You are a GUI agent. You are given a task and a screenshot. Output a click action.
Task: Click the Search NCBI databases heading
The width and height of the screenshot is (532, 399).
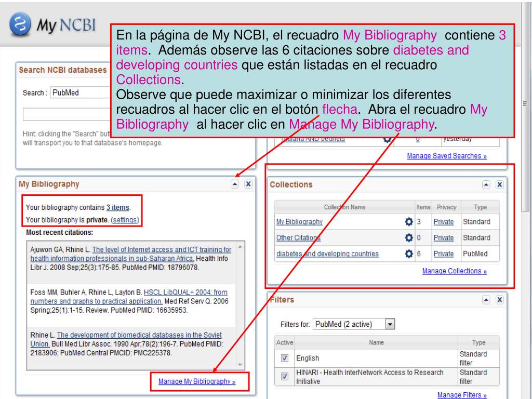coord(63,70)
